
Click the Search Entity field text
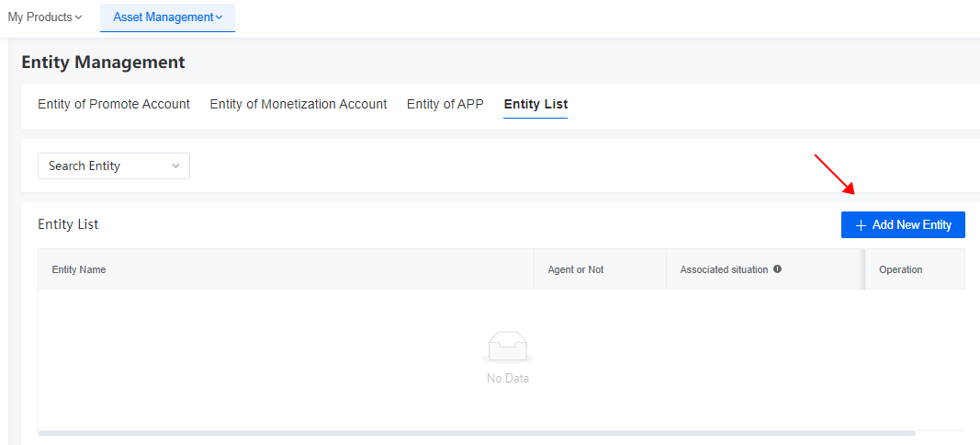(x=84, y=166)
